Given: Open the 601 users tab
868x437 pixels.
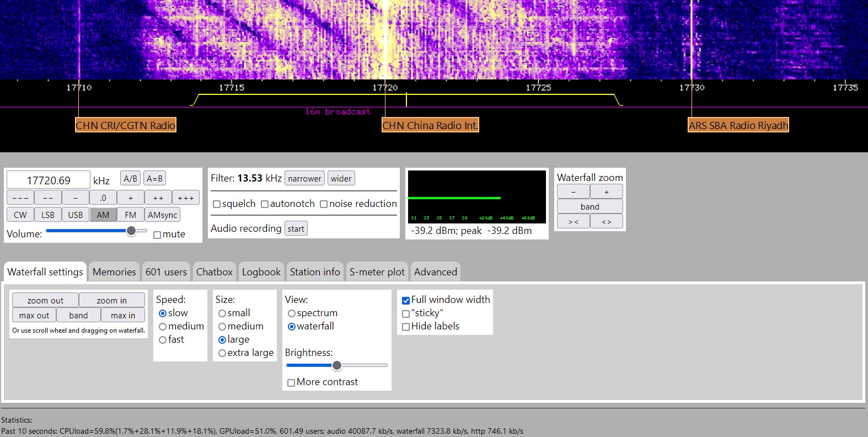Looking at the screenshot, I should [x=166, y=272].
